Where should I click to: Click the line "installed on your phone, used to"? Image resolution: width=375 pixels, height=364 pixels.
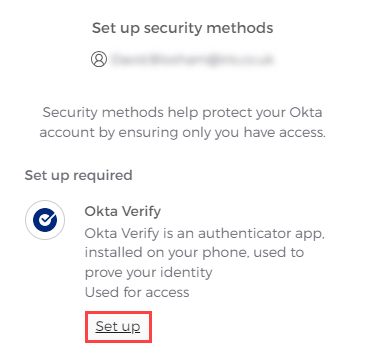pos(194,252)
